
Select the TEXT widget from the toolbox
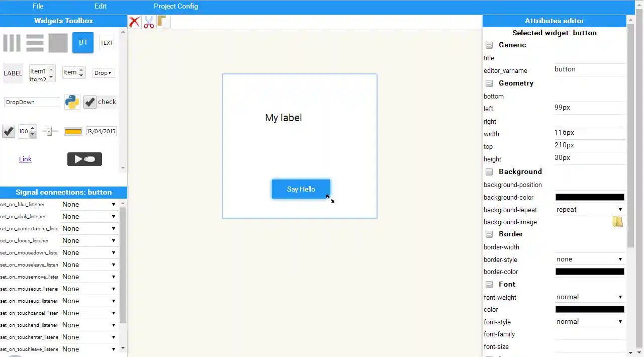click(106, 43)
